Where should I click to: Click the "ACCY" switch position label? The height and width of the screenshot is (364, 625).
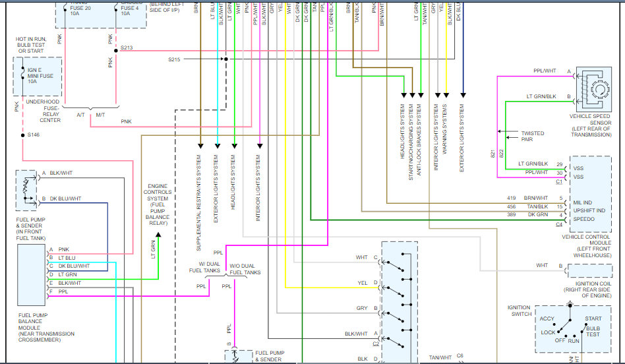click(x=547, y=318)
